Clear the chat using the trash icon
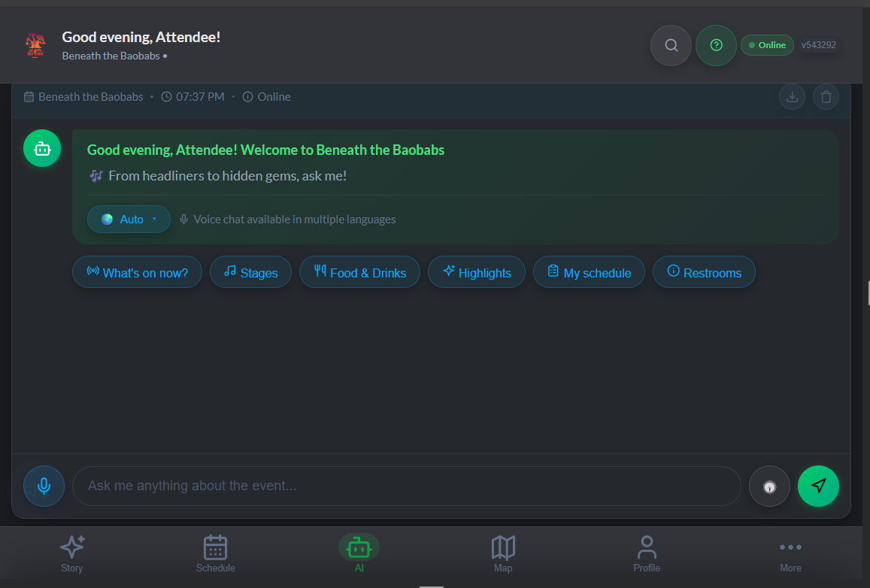Viewport: 870px width, 588px height. point(826,96)
